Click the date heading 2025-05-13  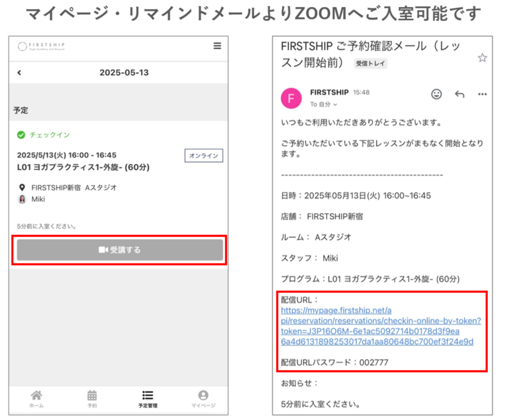[x=124, y=72]
